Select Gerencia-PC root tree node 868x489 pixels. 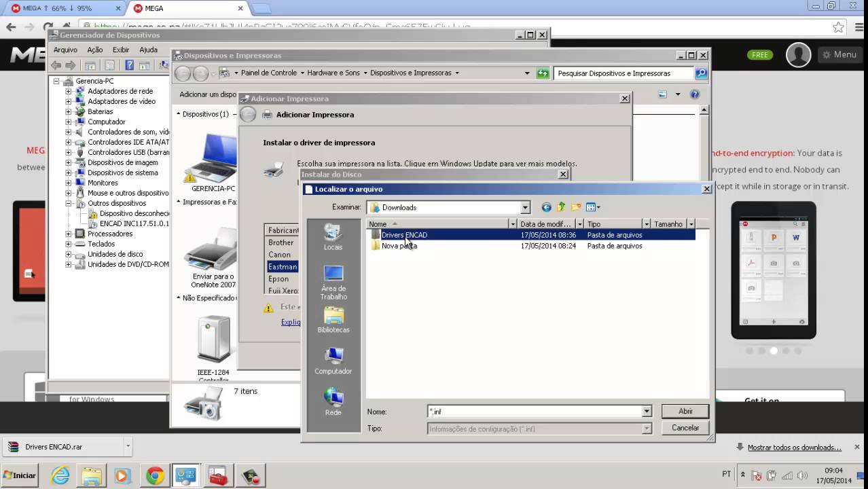click(94, 81)
